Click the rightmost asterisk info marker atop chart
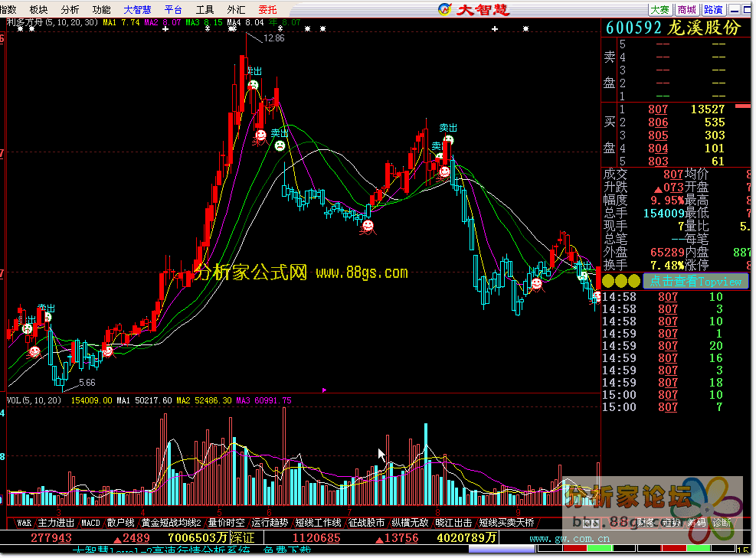 (525, 29)
